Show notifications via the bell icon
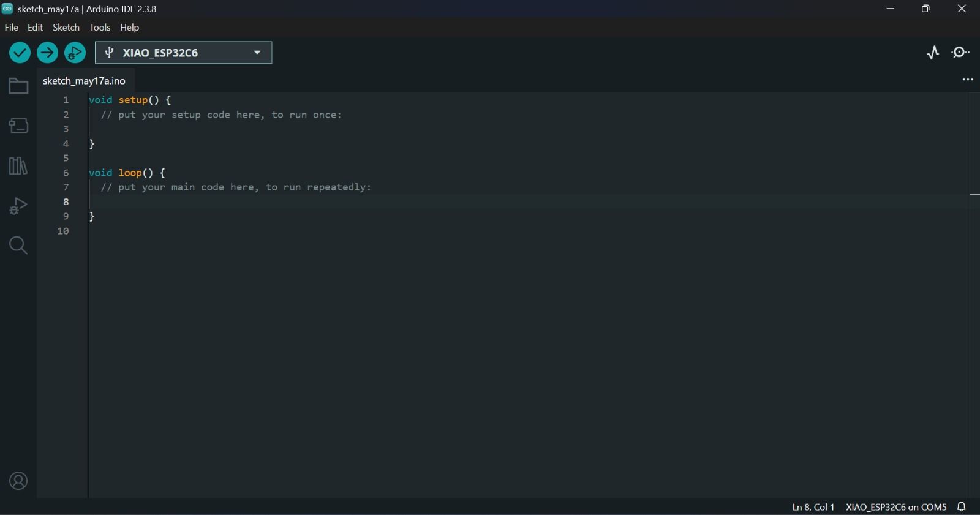Screen dimensions: 980x515 point(962,507)
